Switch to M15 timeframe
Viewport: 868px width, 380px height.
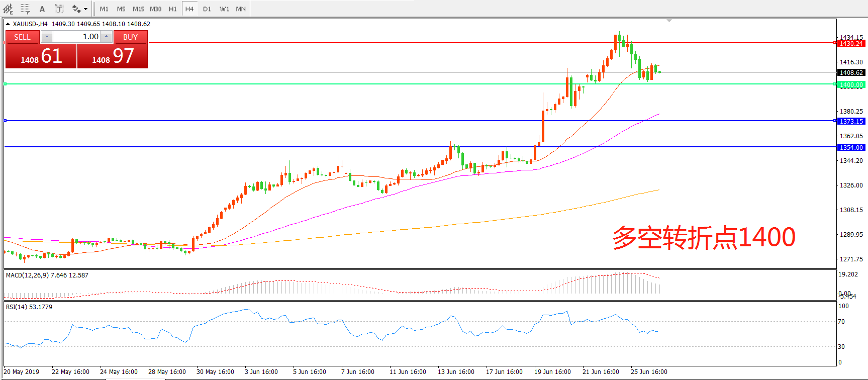138,9
